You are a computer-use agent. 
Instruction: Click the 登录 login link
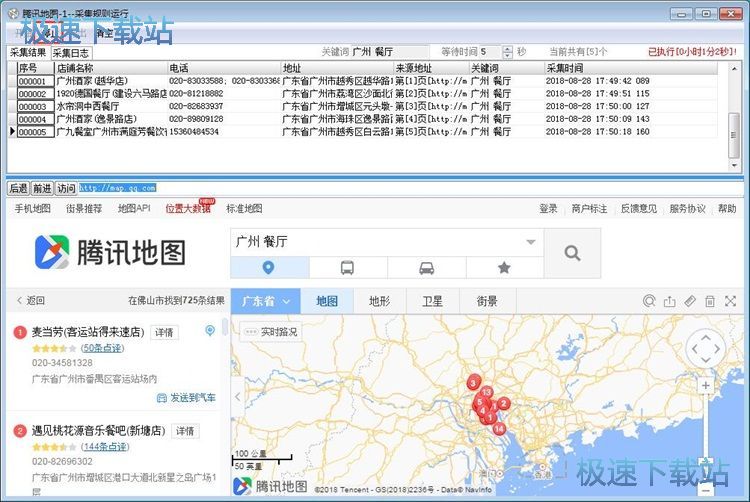tap(548, 208)
